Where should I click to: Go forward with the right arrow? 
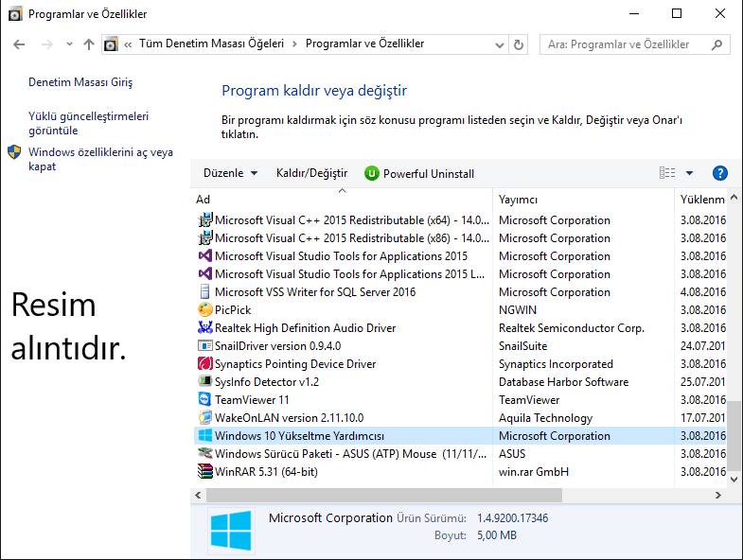[47, 44]
